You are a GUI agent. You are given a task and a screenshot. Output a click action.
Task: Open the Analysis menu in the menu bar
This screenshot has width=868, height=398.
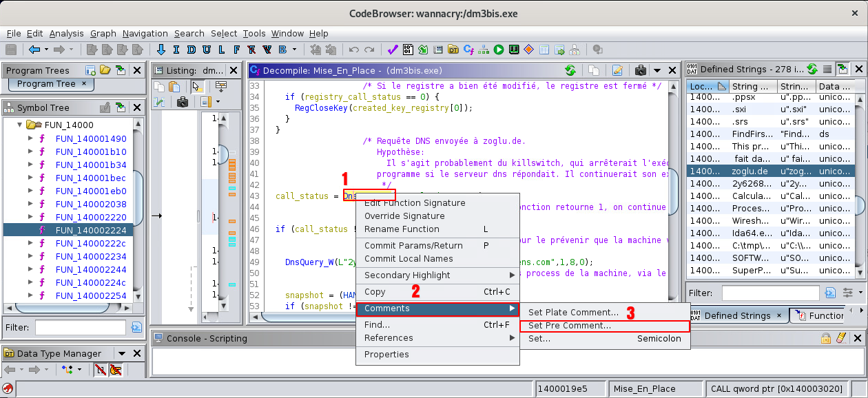coord(66,33)
